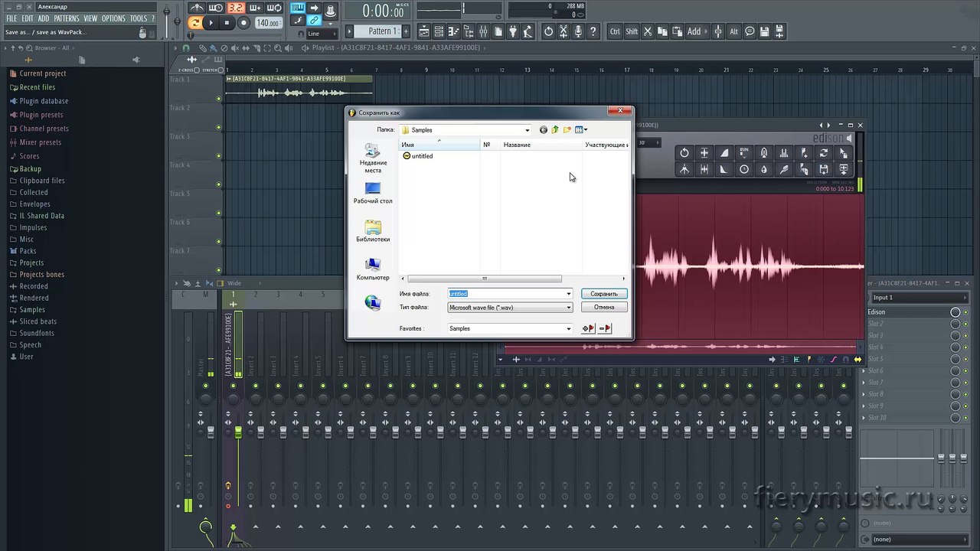
Task: Open the Line snap dropdown
Action: coord(323,34)
